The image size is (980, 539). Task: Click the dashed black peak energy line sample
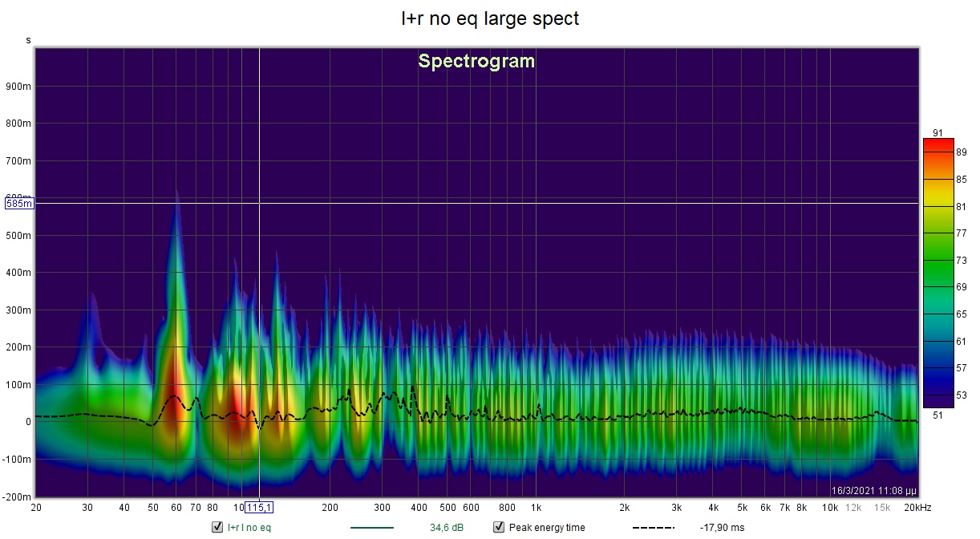(653, 528)
